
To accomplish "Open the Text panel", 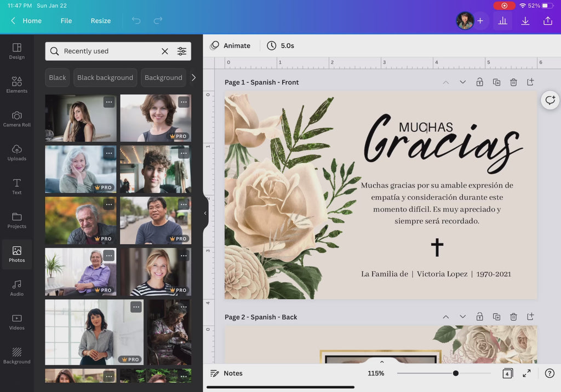I will [x=17, y=187].
